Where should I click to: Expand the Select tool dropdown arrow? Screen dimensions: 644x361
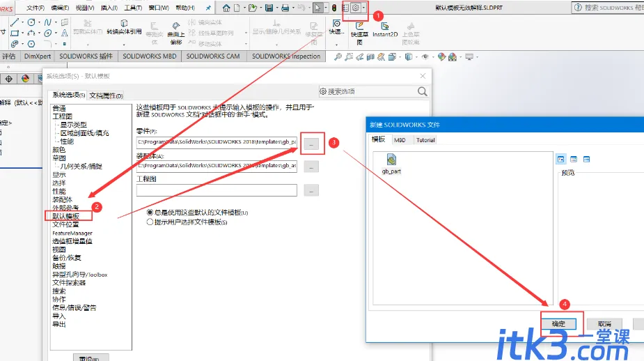pyautogui.click(x=326, y=8)
